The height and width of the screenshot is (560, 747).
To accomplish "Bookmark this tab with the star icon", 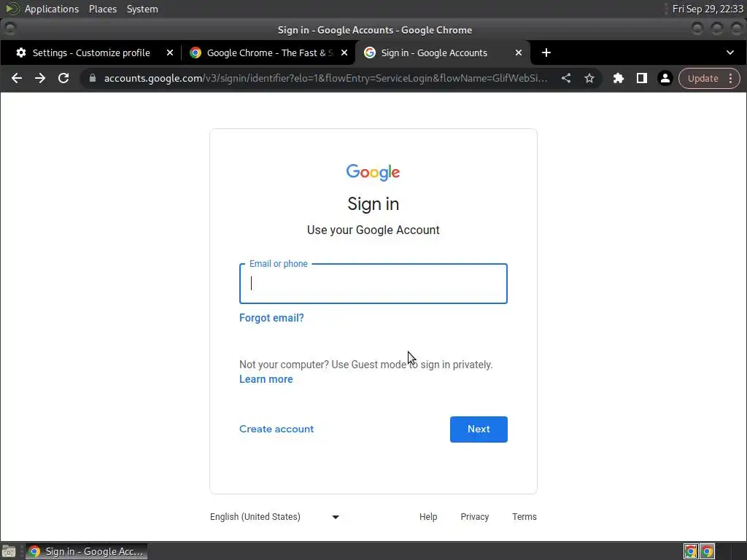I will pyautogui.click(x=589, y=78).
